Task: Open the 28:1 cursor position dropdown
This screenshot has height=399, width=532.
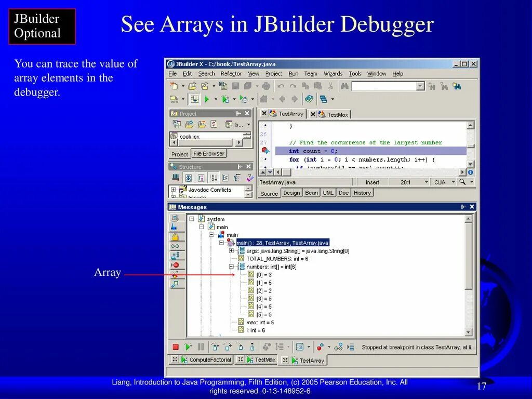Action: point(427,182)
